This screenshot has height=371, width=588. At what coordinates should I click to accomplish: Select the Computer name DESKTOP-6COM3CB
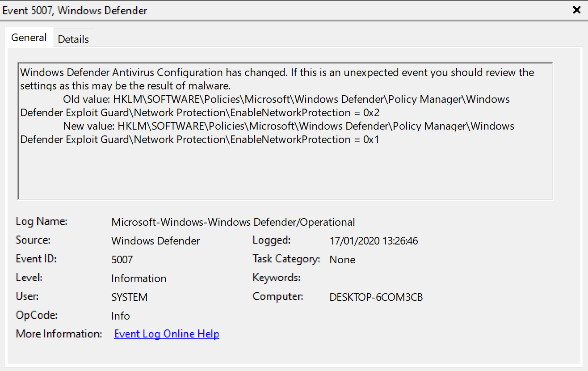point(376,297)
